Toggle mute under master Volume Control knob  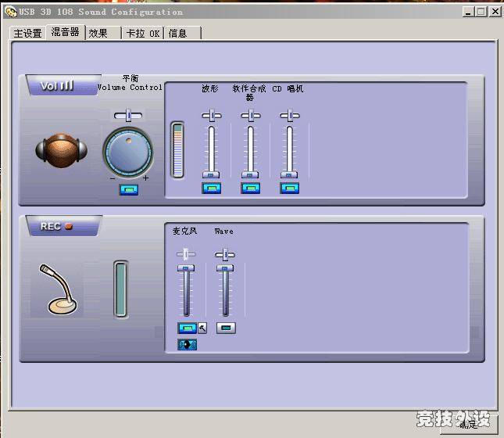[128, 189]
